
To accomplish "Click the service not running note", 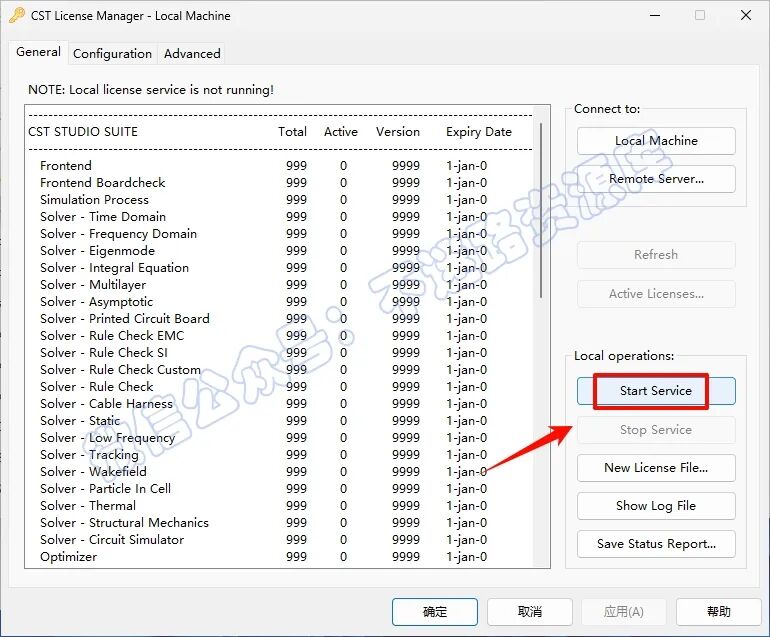I will (x=151, y=90).
